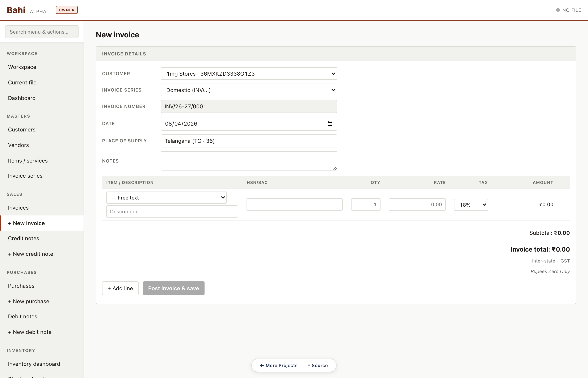Open the date picker calendar icon
The image size is (588, 378).
pos(330,123)
